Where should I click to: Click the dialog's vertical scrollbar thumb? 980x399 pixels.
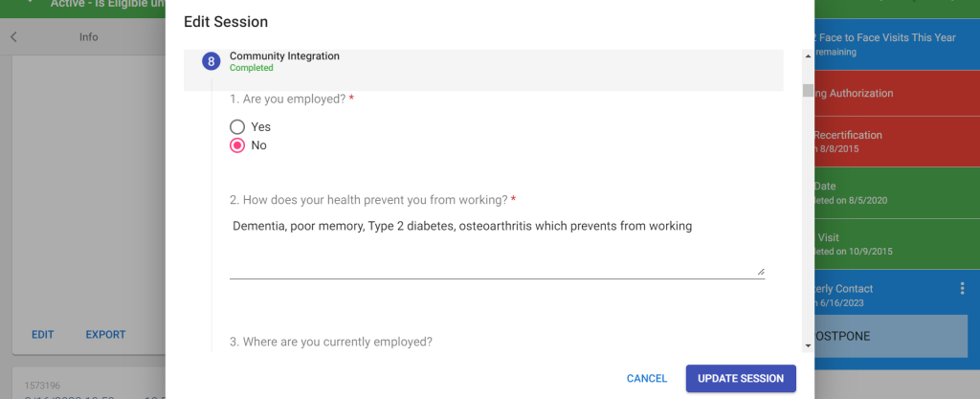point(808,91)
